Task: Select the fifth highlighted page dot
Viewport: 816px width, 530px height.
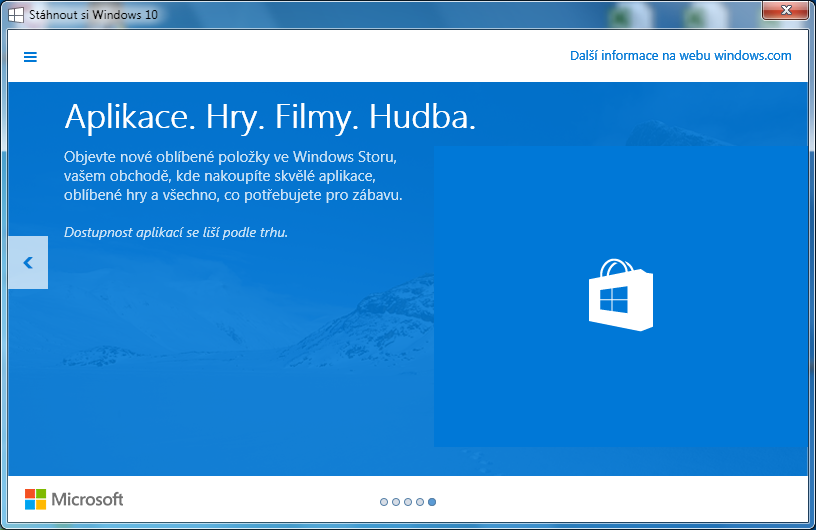Action: tap(432, 502)
